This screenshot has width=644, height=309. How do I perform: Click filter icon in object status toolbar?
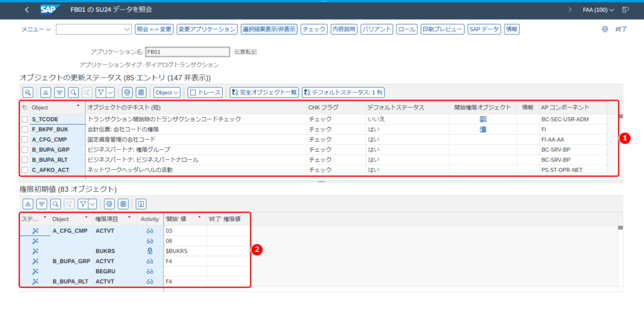[x=100, y=93]
